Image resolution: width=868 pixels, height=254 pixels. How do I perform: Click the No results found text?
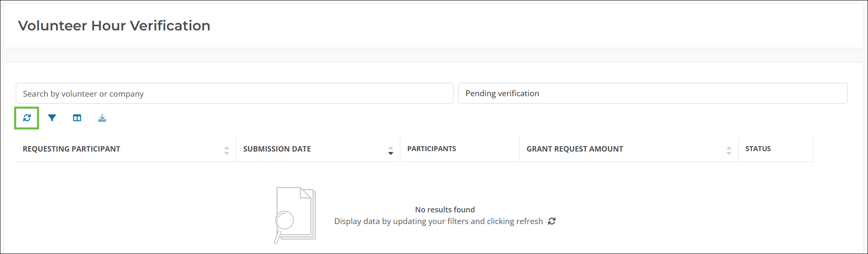(x=445, y=209)
